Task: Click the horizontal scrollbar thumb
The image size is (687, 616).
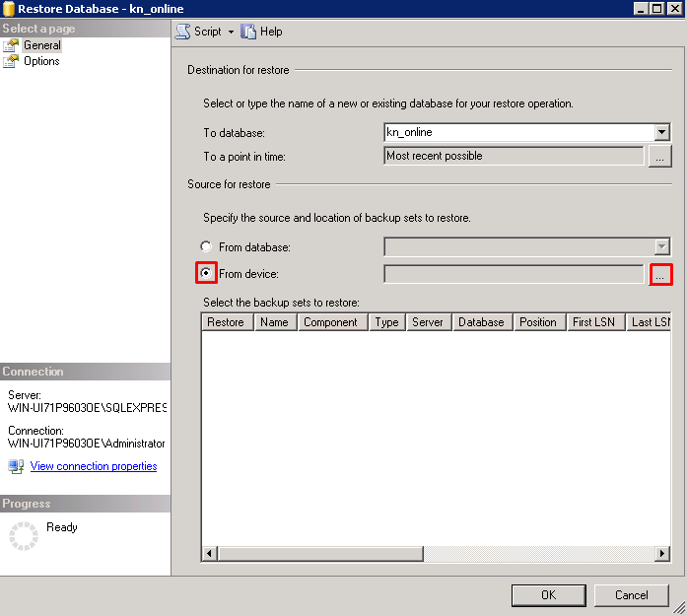Action: [320, 553]
